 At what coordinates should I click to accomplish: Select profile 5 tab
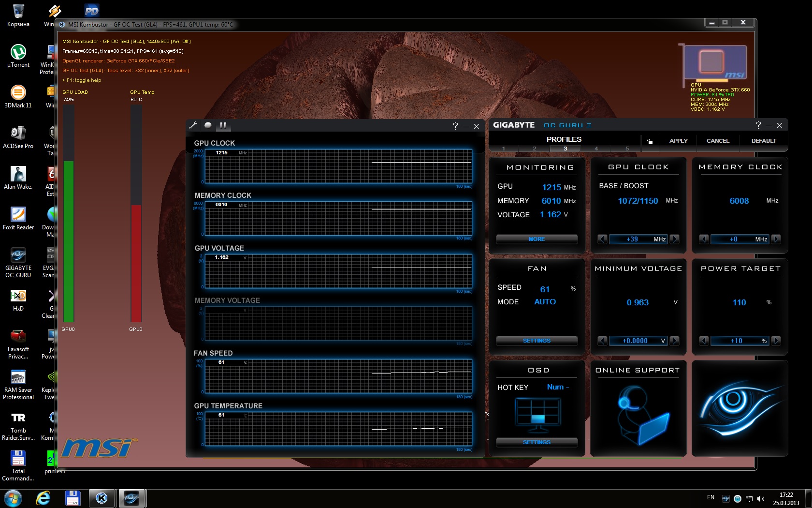(x=627, y=149)
